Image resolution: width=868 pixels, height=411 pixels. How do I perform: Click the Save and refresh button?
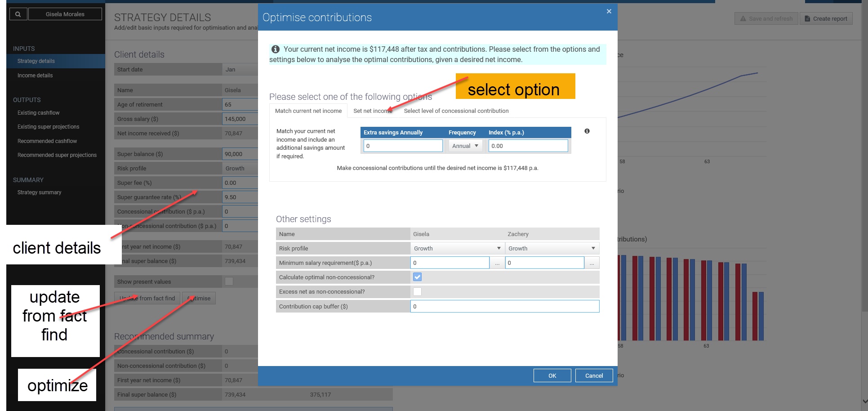click(766, 18)
